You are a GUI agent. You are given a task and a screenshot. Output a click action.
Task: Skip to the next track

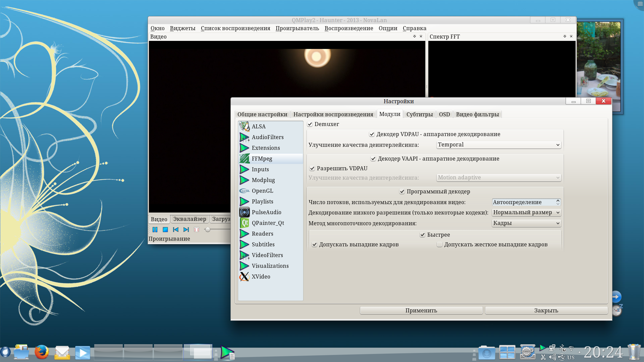[186, 230]
